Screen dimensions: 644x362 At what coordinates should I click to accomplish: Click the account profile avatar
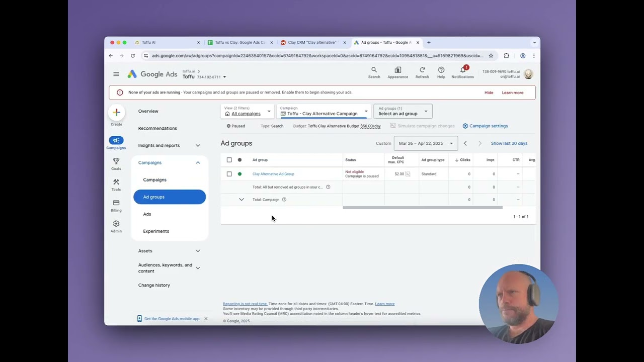[528, 74]
